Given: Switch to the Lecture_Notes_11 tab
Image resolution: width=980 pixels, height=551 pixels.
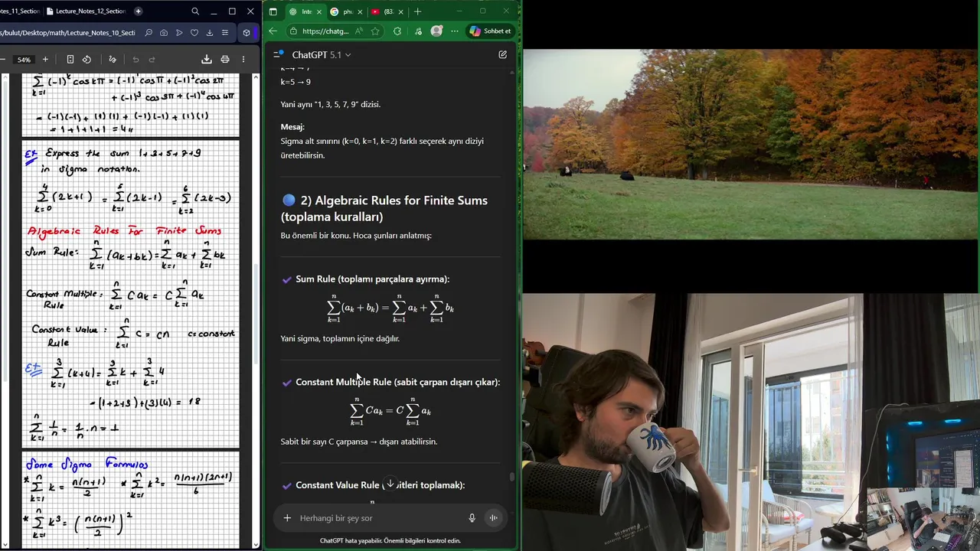Looking at the screenshot, I should click(20, 11).
